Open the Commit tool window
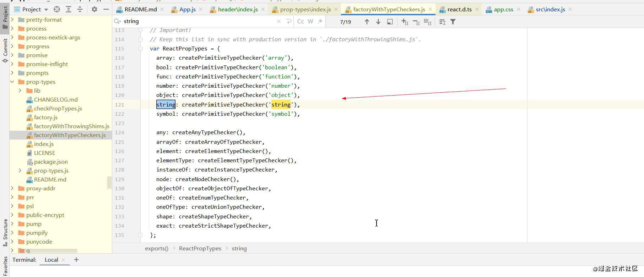644x277 pixels. tap(5, 51)
